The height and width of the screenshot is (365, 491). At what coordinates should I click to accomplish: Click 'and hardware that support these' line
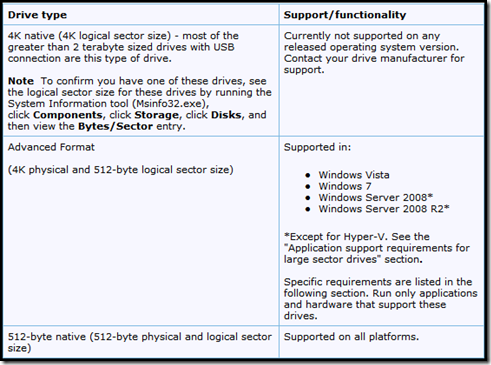[x=365, y=305]
